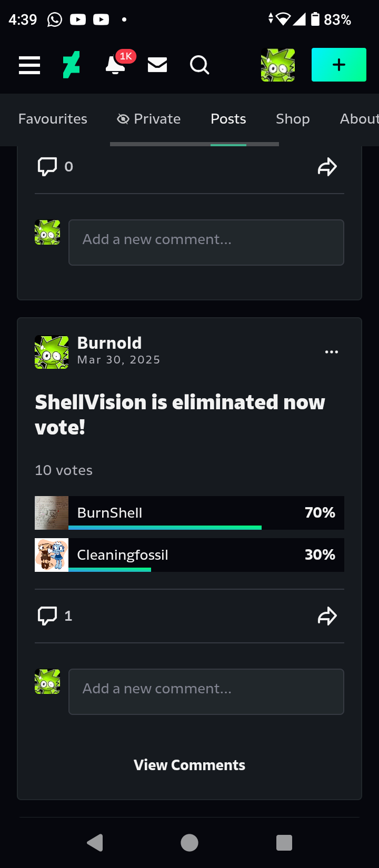Viewport: 379px width, 868px height.
Task: Tap the DeviantArt logo icon
Action: point(72,65)
